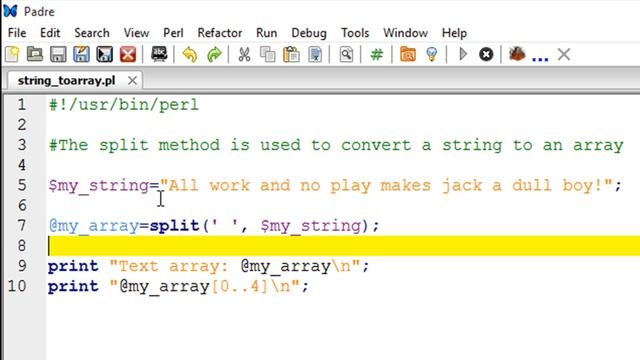This screenshot has height=360, width=640.
Task: Open the Window menu
Action: [x=405, y=33]
